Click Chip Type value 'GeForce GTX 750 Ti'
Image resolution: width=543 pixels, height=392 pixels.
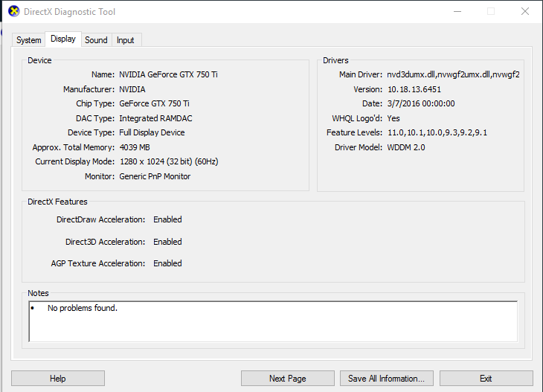(x=154, y=103)
